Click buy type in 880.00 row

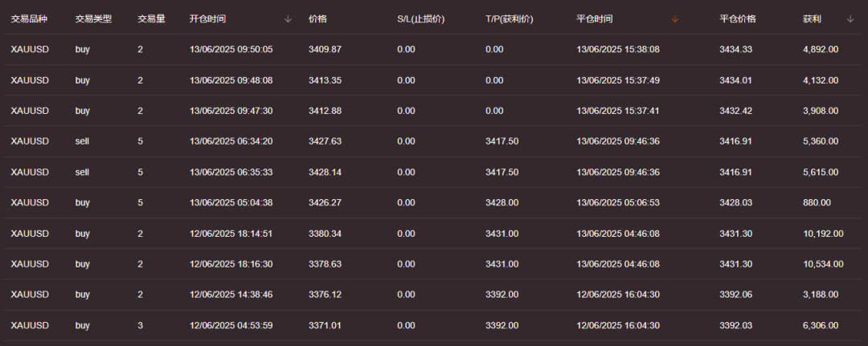pos(83,202)
